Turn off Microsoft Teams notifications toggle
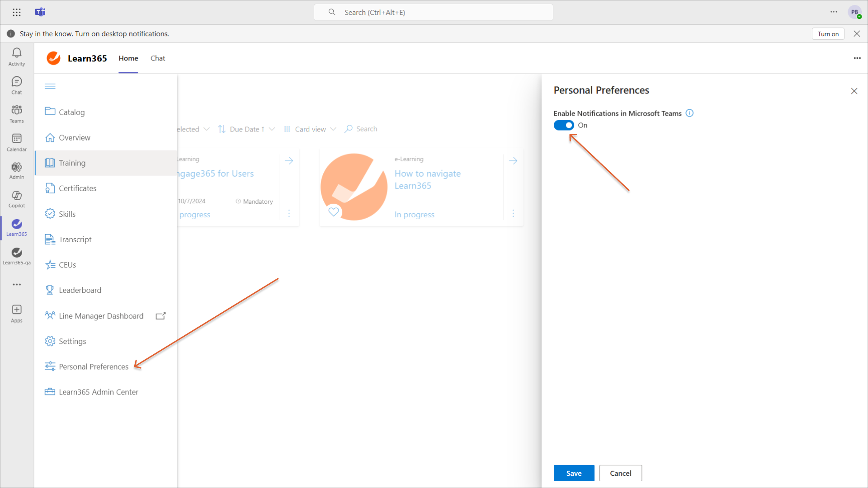The height and width of the screenshot is (488, 868). tap(564, 125)
